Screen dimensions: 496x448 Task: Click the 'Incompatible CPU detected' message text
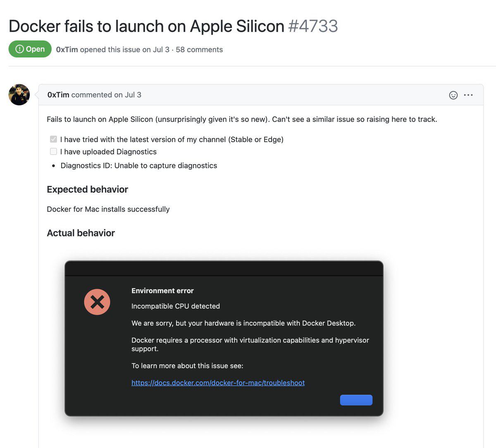(x=175, y=306)
